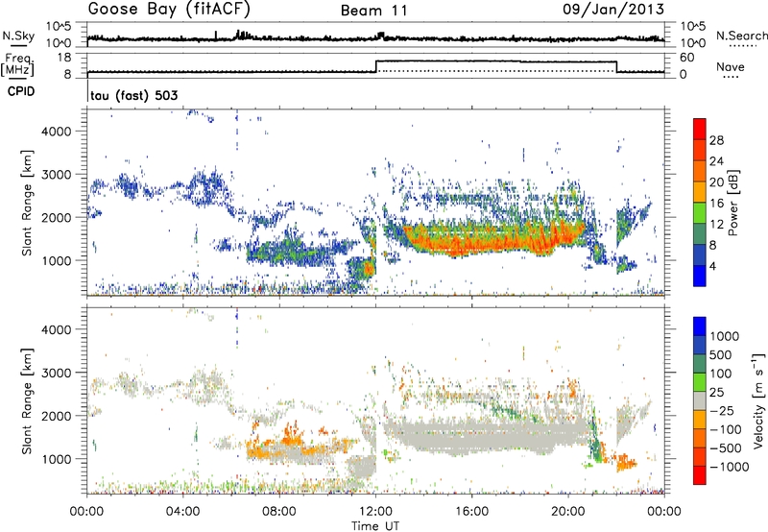Screen dimensions: 768x532
Task: Click the '60' Nave axis value
Action: pos(687,58)
